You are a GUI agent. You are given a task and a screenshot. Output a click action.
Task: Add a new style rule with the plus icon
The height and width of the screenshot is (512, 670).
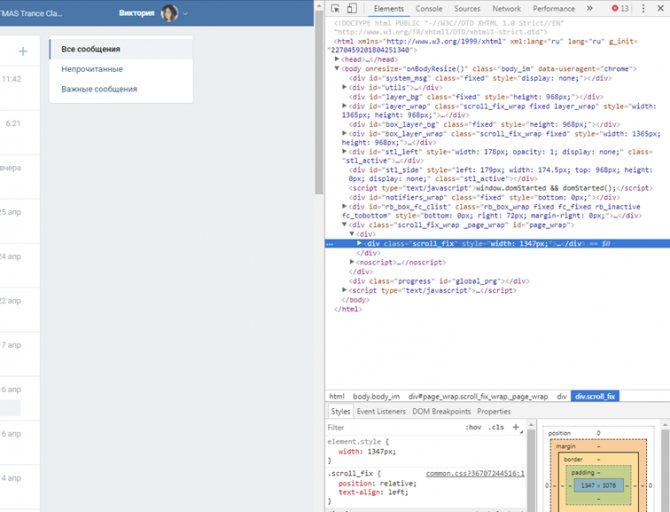516,427
